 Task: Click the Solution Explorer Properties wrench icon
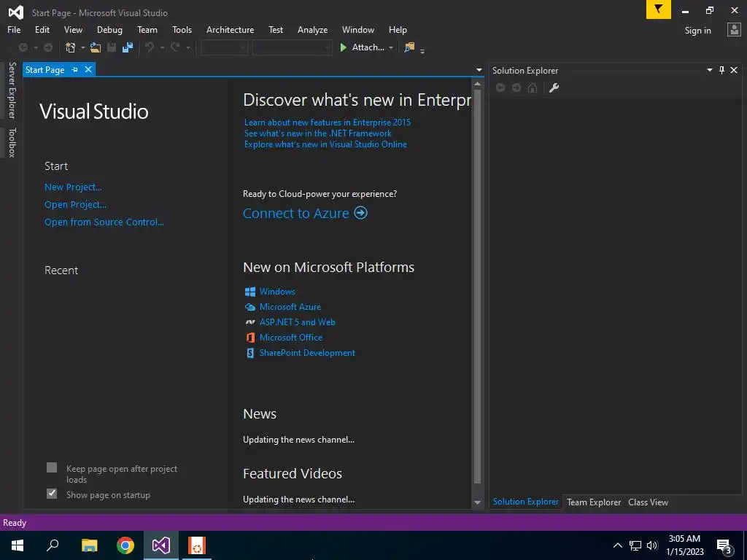click(554, 87)
